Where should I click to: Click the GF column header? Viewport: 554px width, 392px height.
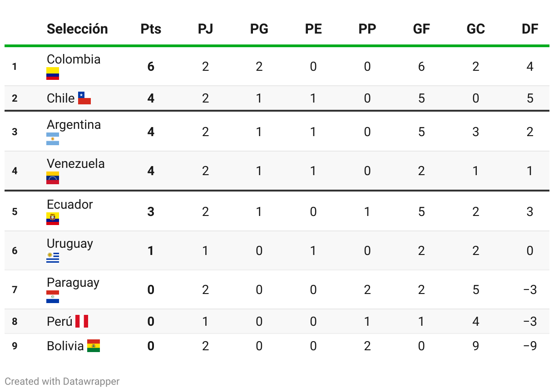(421, 29)
